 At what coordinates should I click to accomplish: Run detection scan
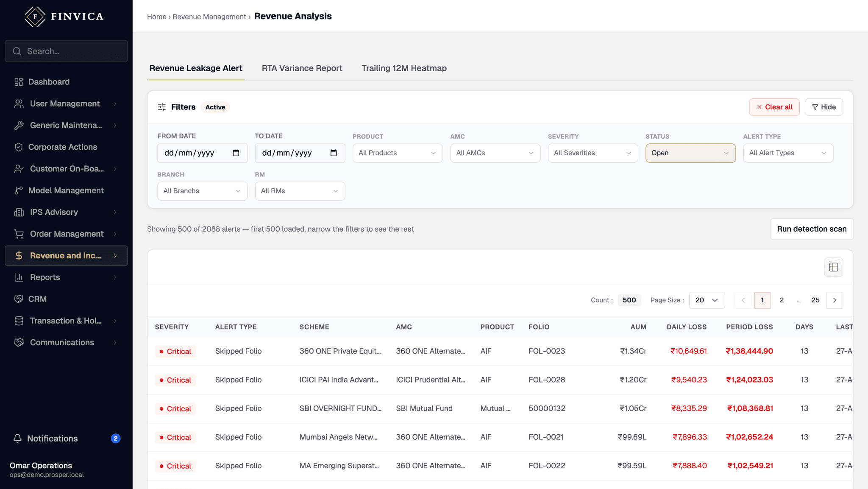812,229
